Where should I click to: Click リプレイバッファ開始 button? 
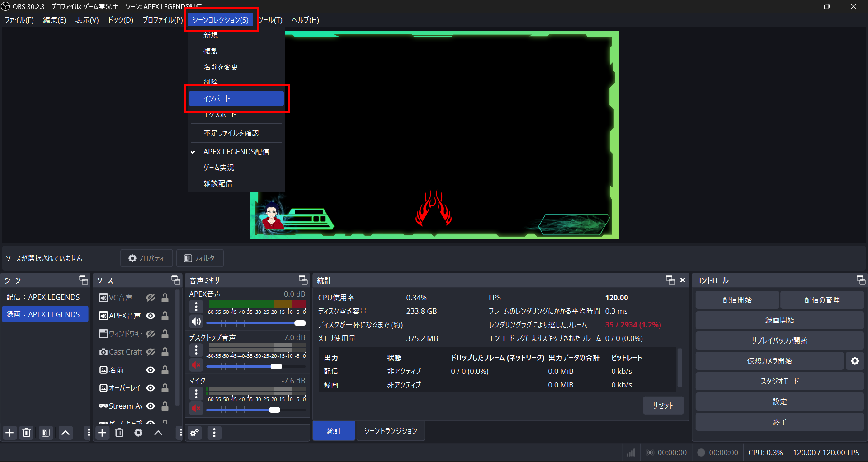point(780,341)
